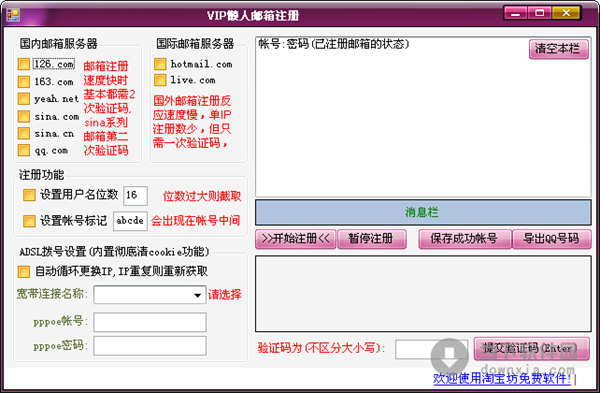Click the ADSL拨号设置 group label

point(114,251)
